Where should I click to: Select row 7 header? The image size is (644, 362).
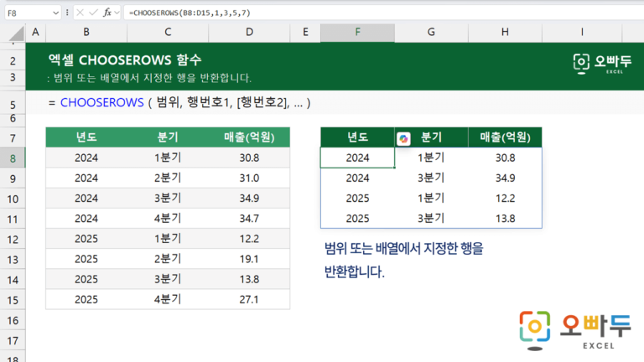(x=13, y=138)
